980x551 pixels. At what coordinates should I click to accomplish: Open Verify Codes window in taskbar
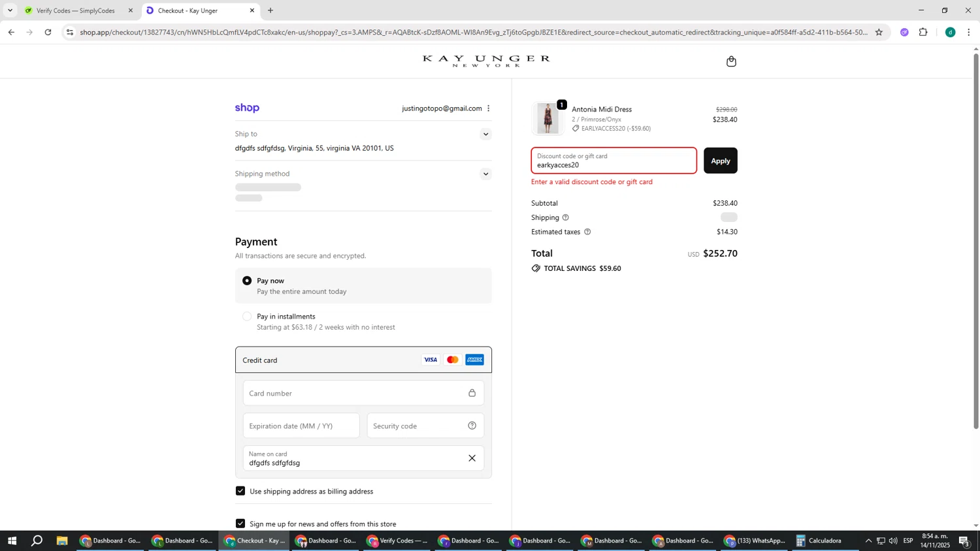point(397,541)
